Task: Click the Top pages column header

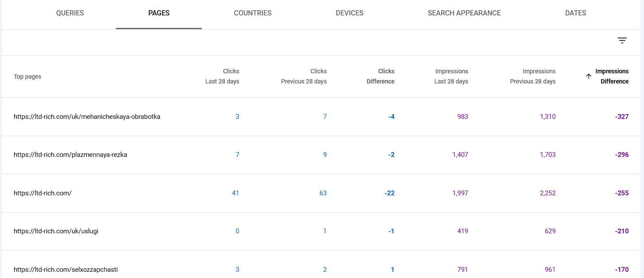Action: point(27,76)
